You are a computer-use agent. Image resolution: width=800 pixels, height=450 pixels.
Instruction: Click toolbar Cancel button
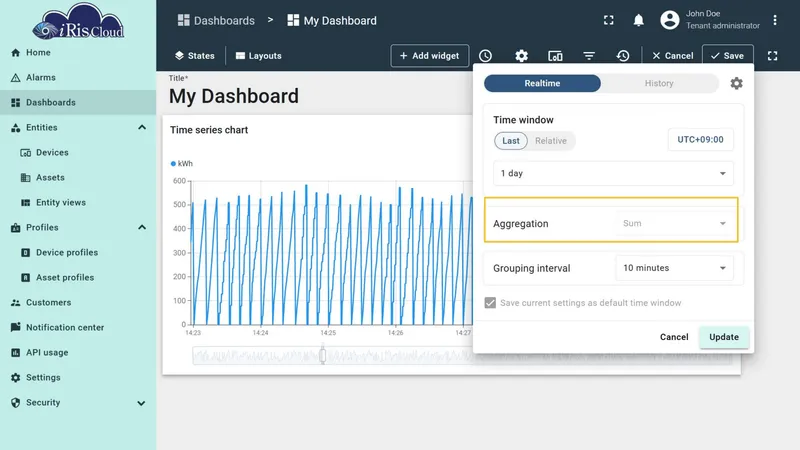(x=672, y=56)
